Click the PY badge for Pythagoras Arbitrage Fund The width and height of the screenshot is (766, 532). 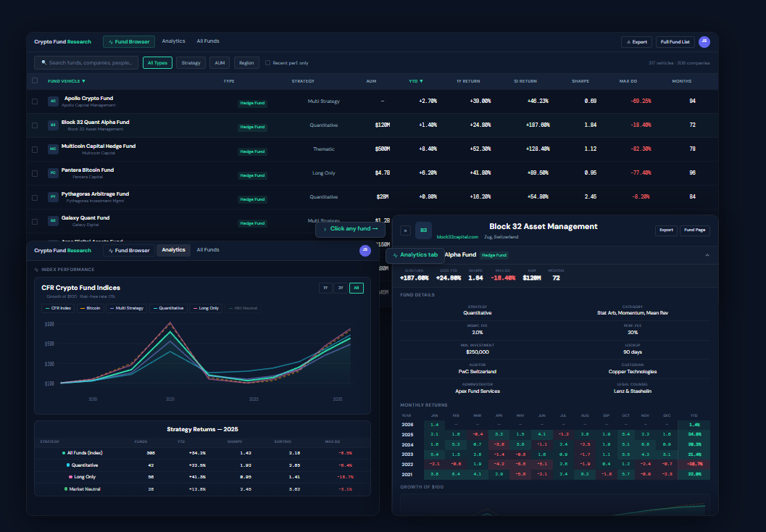53,197
